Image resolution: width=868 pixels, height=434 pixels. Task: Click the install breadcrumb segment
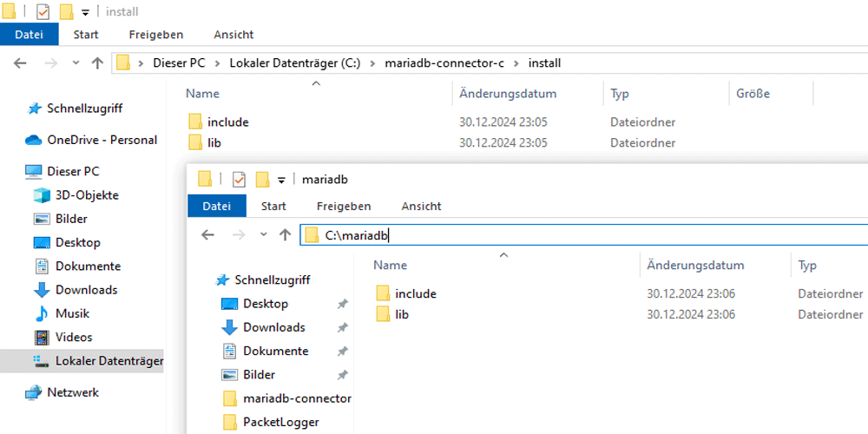click(x=545, y=63)
